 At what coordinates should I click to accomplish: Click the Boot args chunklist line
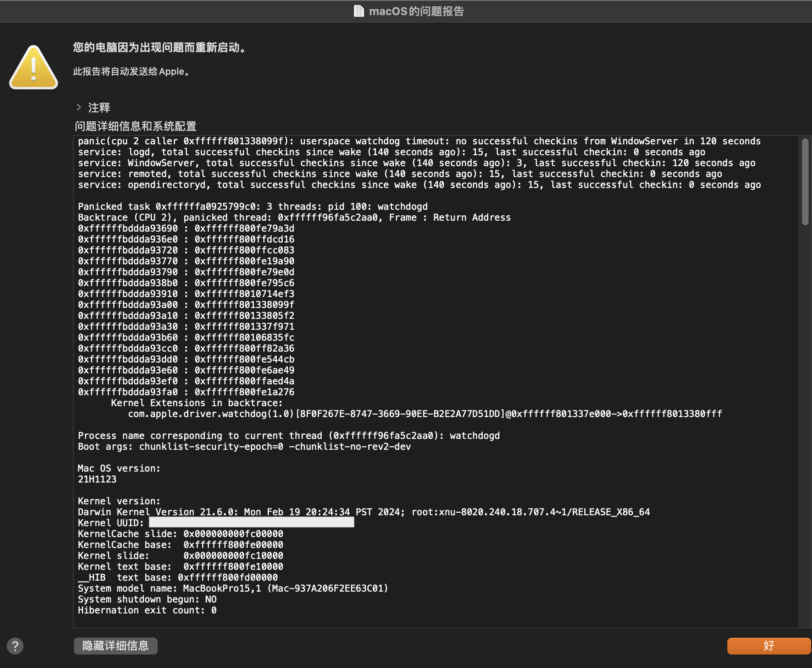coord(244,447)
